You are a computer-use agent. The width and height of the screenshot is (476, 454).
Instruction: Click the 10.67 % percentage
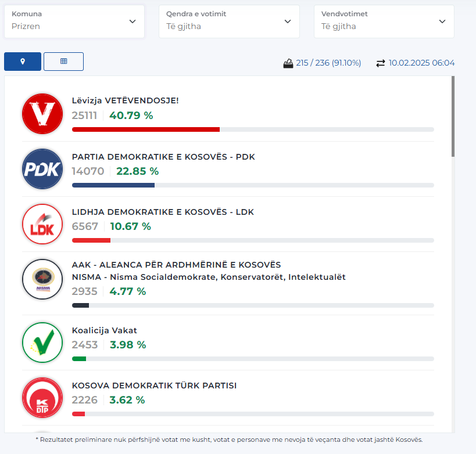click(x=131, y=226)
